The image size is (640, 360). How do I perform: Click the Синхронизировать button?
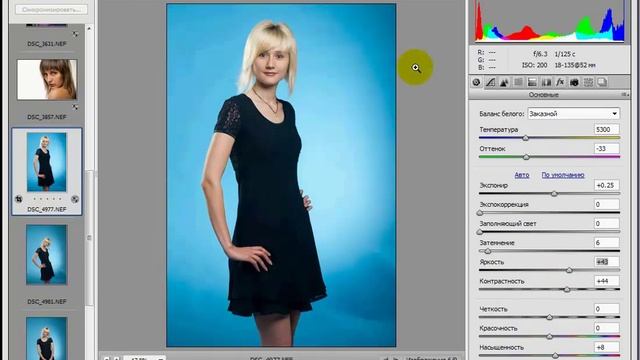(x=51, y=9)
